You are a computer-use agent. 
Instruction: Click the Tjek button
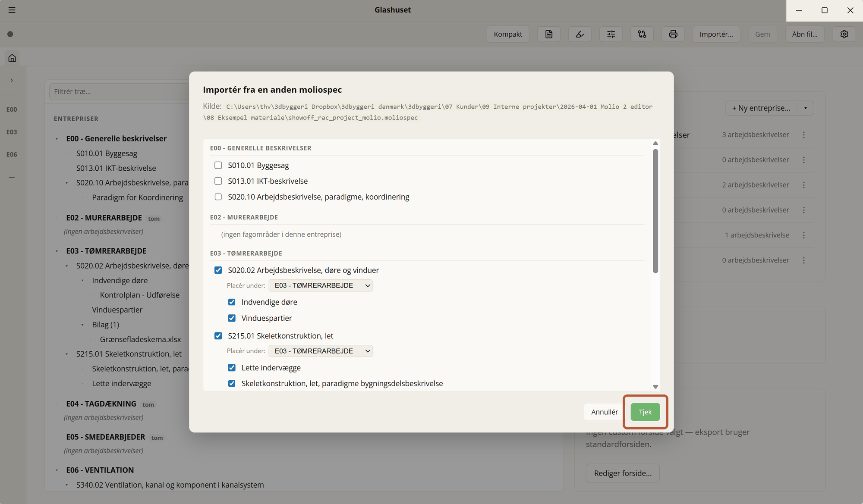[645, 412]
